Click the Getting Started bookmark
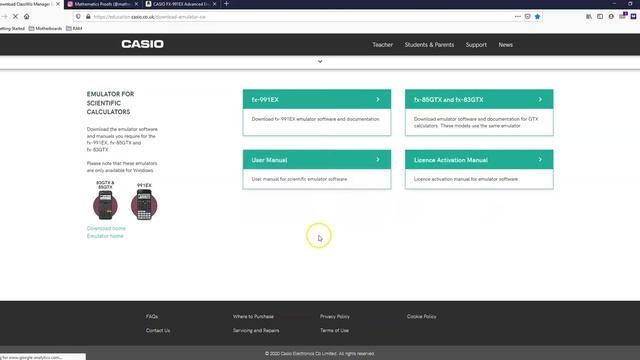The width and height of the screenshot is (640, 360). coord(12,29)
